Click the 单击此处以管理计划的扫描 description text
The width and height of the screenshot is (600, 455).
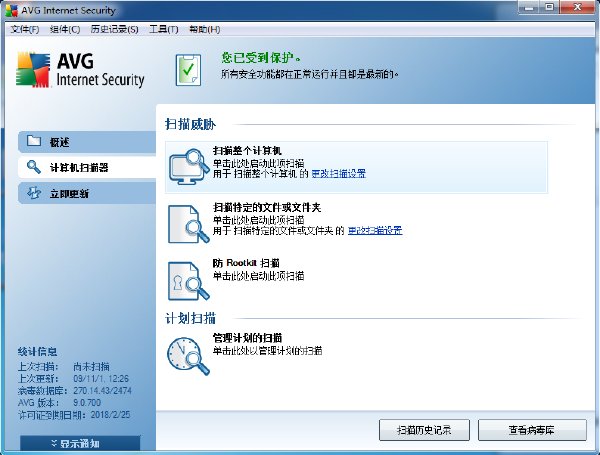(267, 351)
